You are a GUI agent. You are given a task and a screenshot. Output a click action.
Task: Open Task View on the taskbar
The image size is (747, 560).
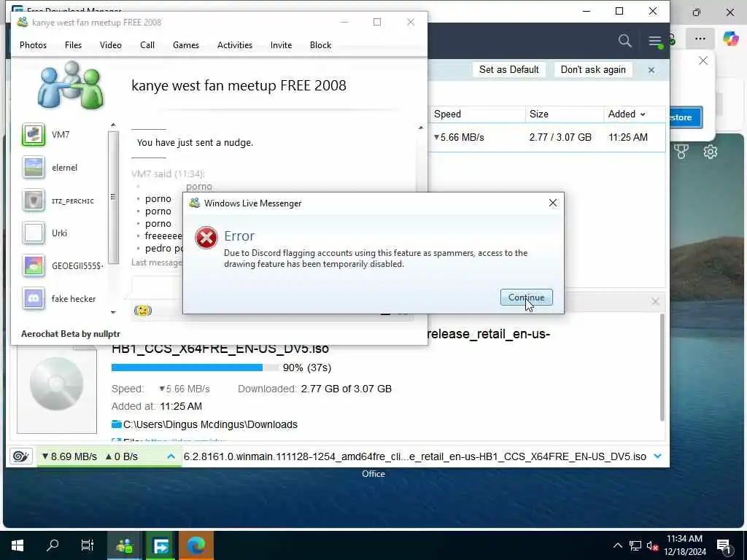pos(88,545)
